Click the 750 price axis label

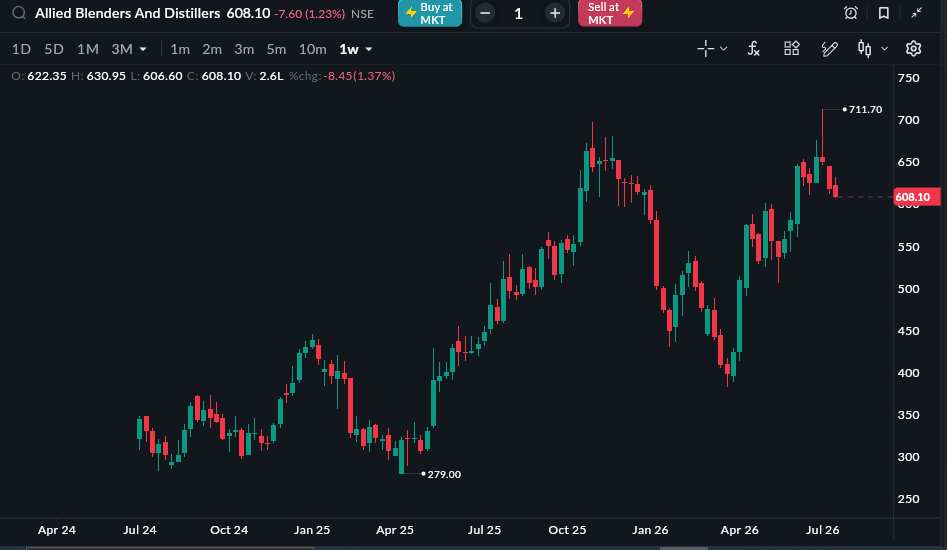(x=908, y=78)
